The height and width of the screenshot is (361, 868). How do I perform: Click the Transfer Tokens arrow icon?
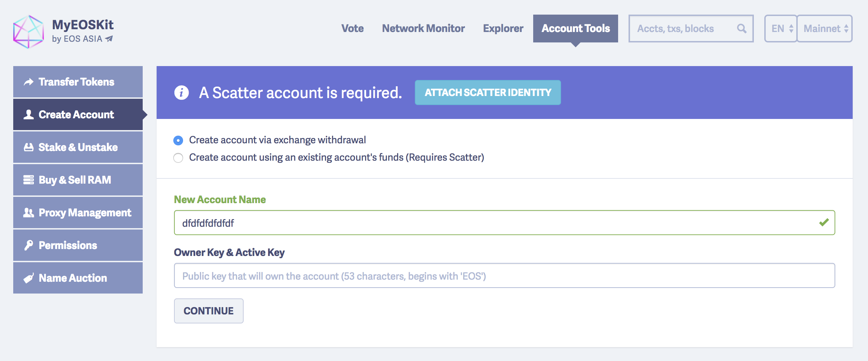click(x=29, y=82)
